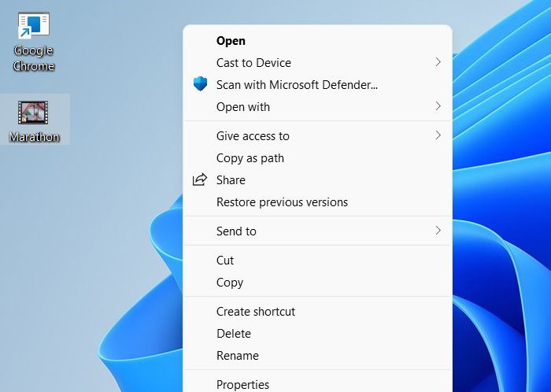This screenshot has width=551, height=392.
Task: Expand the Cast to Device submenu arrow
Action: click(438, 62)
